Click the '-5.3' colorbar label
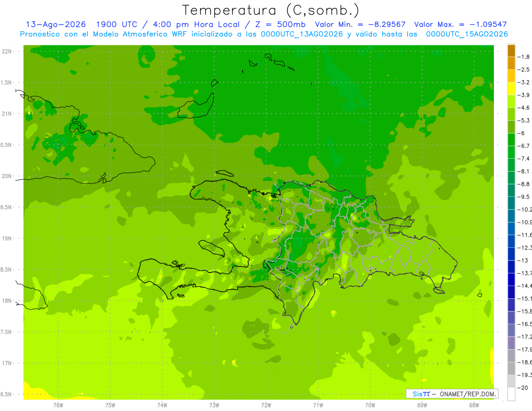 pyautogui.click(x=524, y=120)
